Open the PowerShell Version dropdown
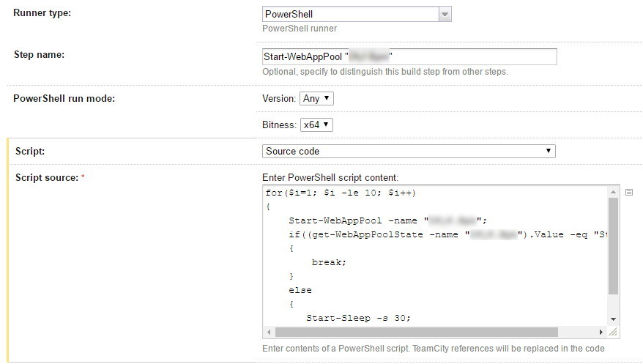The width and height of the screenshot is (643, 364). pyautogui.click(x=316, y=98)
